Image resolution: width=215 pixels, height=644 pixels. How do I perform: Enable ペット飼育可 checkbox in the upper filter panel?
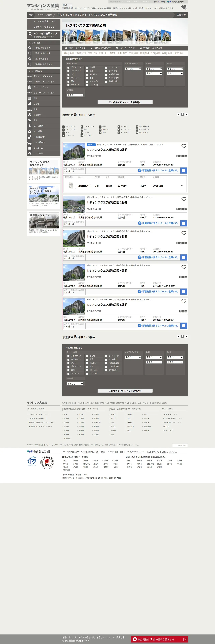pos(106,78)
